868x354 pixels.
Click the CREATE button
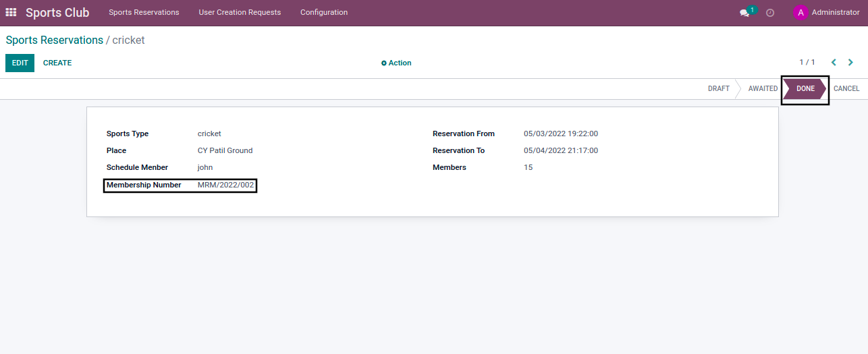pyautogui.click(x=57, y=63)
